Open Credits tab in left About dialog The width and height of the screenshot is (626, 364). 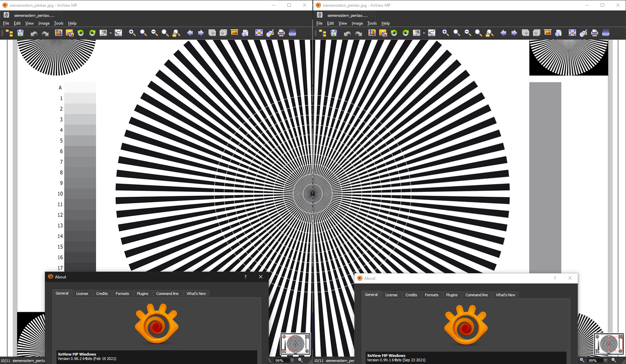[102, 294]
